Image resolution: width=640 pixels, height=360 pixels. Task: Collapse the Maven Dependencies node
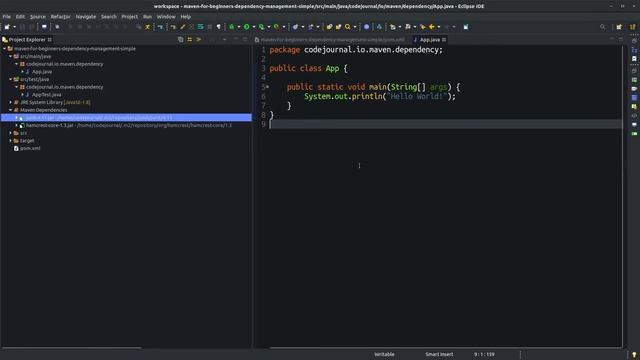tap(11, 110)
